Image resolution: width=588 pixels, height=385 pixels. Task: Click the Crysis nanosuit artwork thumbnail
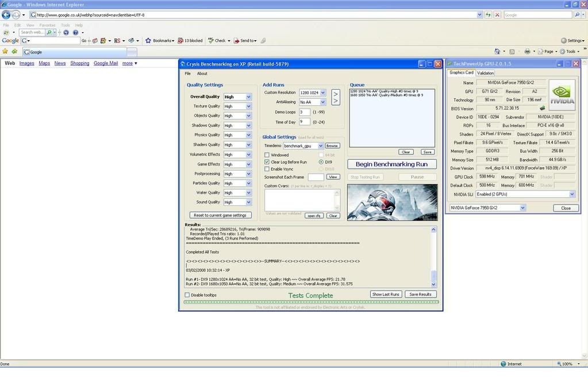[x=392, y=202]
